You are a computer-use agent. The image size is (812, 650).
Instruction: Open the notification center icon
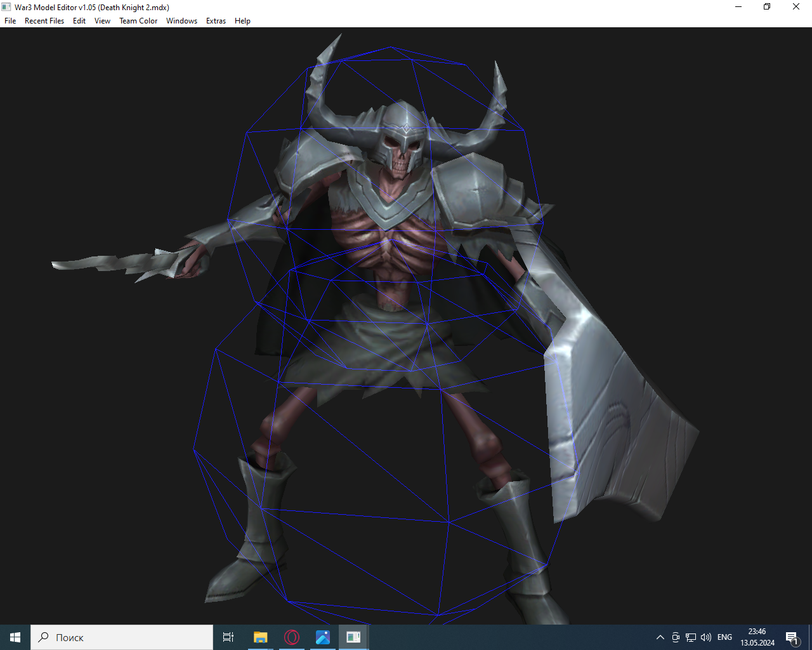(792, 637)
